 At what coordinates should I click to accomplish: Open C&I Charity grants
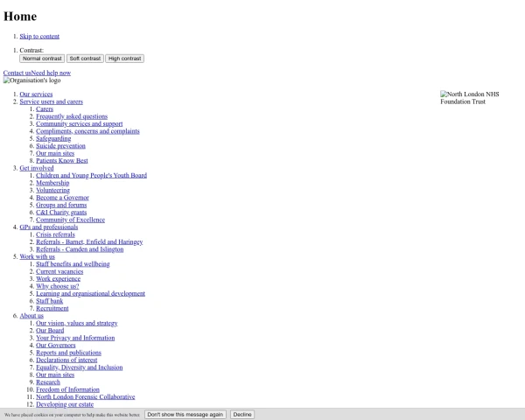(x=61, y=212)
